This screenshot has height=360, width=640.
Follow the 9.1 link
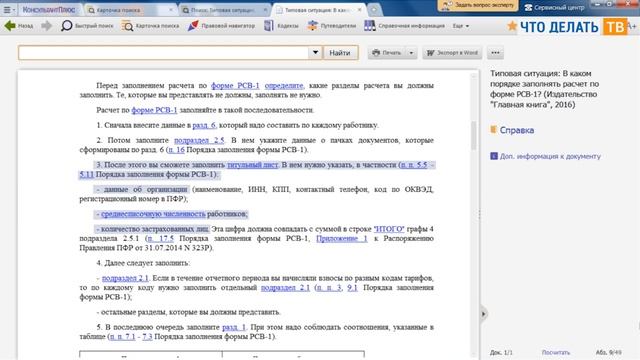[x=352, y=287]
